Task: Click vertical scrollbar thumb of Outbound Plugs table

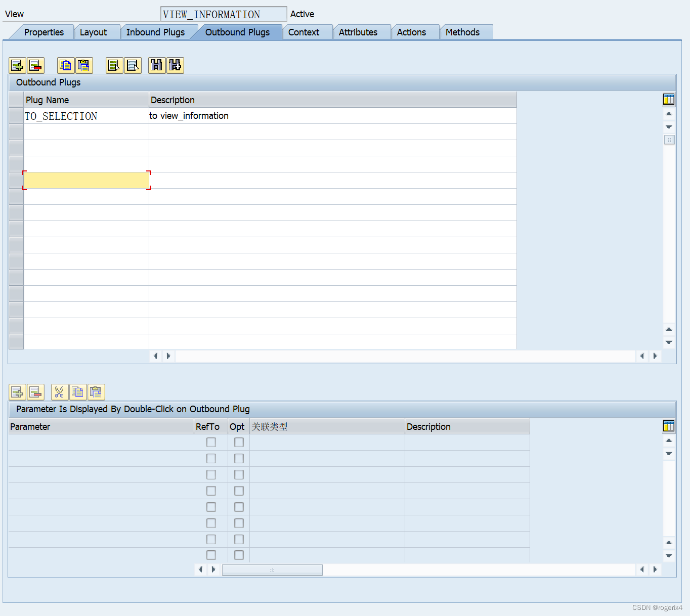Action: click(669, 140)
